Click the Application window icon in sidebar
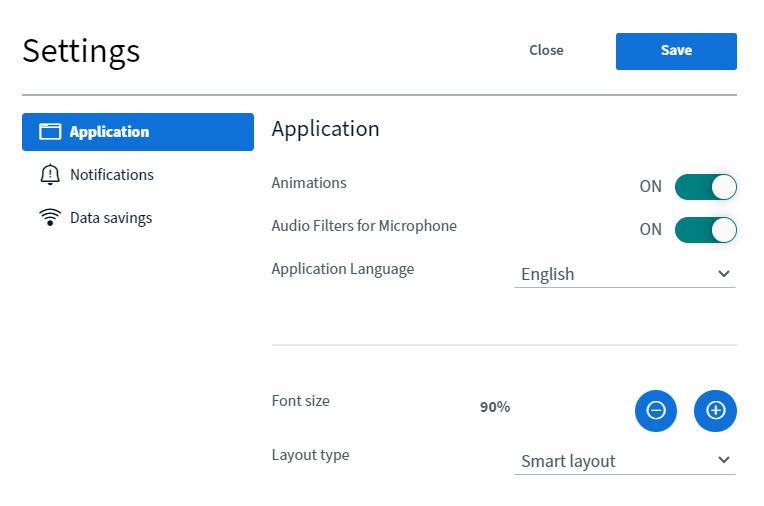The width and height of the screenshot is (764, 506). (x=50, y=132)
